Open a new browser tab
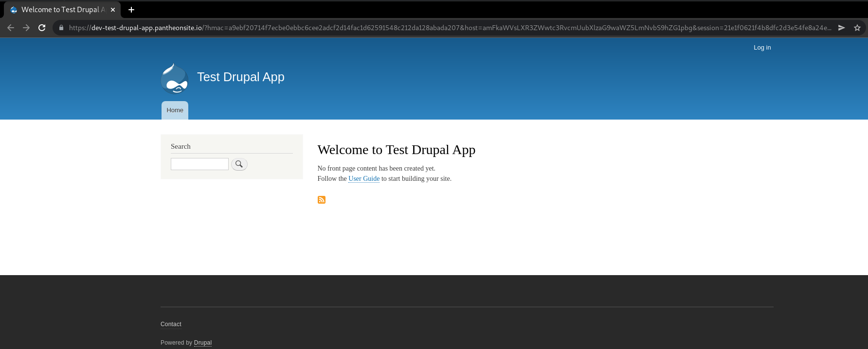The image size is (868, 349). (x=131, y=10)
